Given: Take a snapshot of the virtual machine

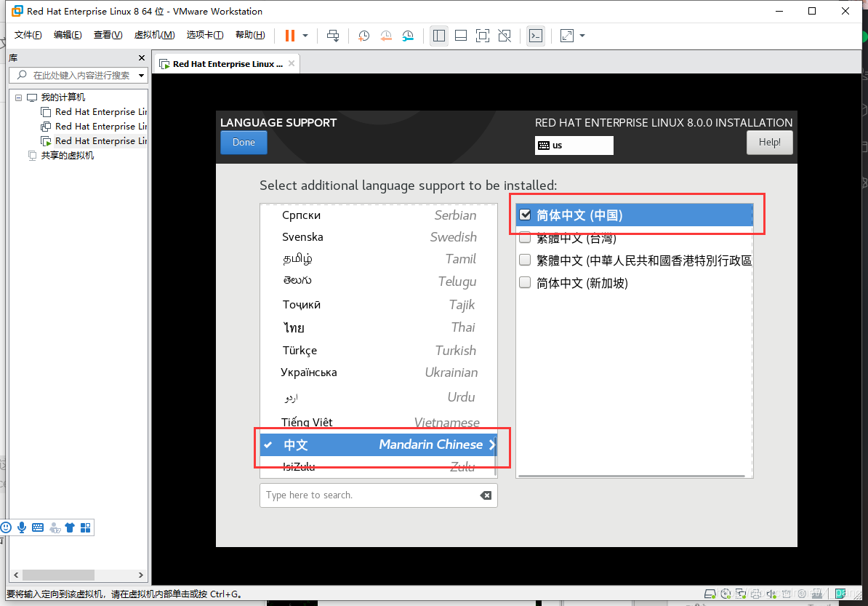Looking at the screenshot, I should (x=363, y=36).
